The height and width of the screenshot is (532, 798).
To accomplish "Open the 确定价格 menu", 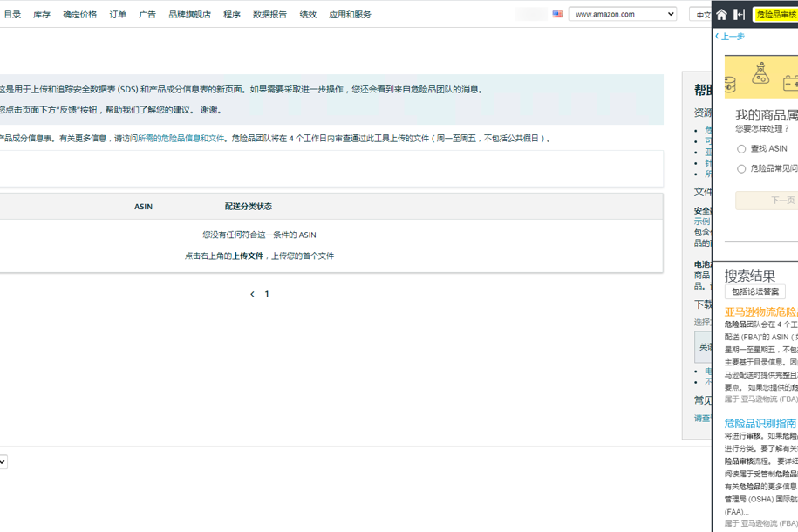I will (79, 14).
